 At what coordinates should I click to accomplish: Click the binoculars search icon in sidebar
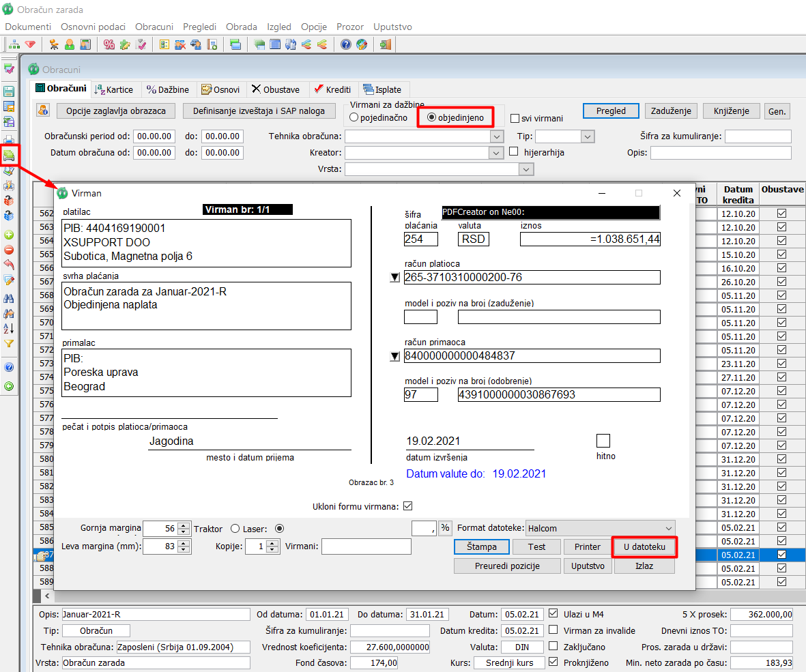pyautogui.click(x=9, y=298)
